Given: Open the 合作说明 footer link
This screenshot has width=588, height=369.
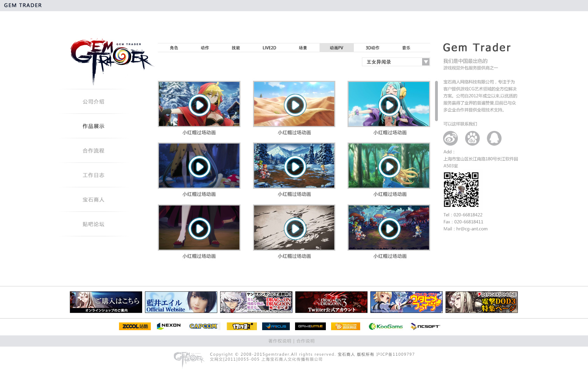Looking at the screenshot, I should click(306, 341).
